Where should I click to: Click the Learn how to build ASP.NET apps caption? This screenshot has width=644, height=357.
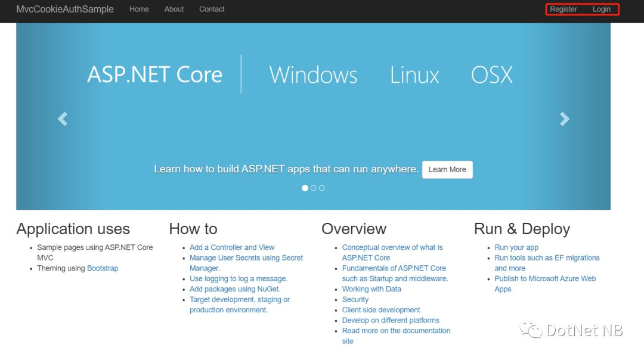286,169
